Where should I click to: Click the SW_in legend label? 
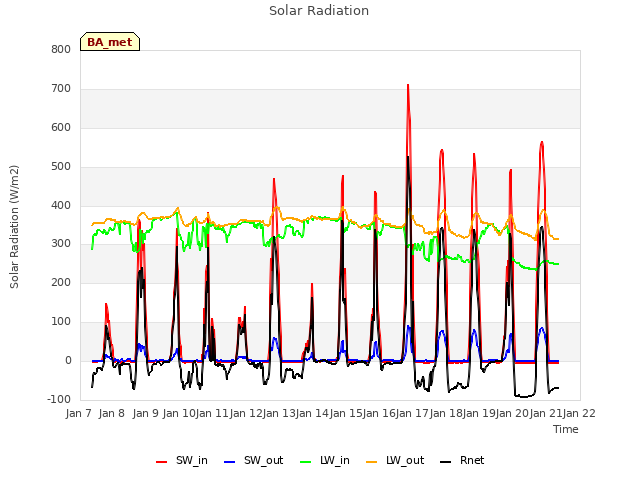192,460
